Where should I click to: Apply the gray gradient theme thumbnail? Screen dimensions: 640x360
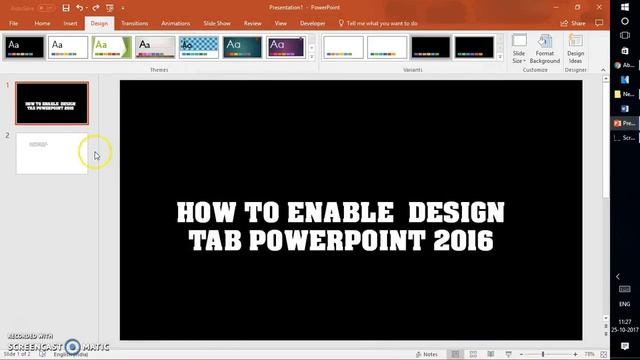tap(155, 47)
